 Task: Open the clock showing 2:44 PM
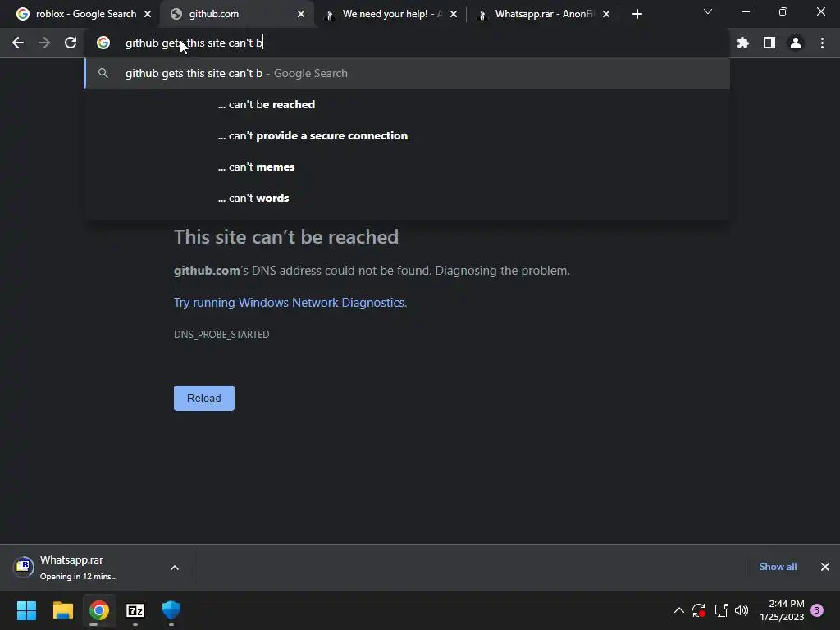tap(782, 610)
